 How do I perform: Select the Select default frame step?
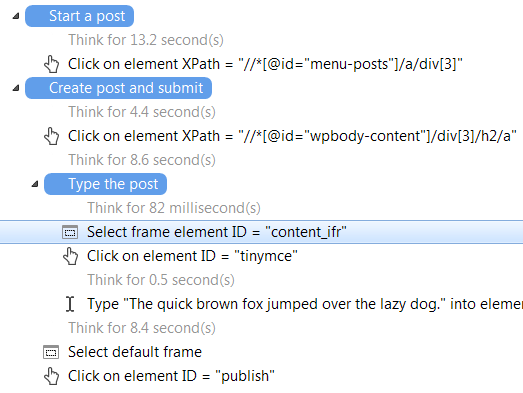click(135, 352)
